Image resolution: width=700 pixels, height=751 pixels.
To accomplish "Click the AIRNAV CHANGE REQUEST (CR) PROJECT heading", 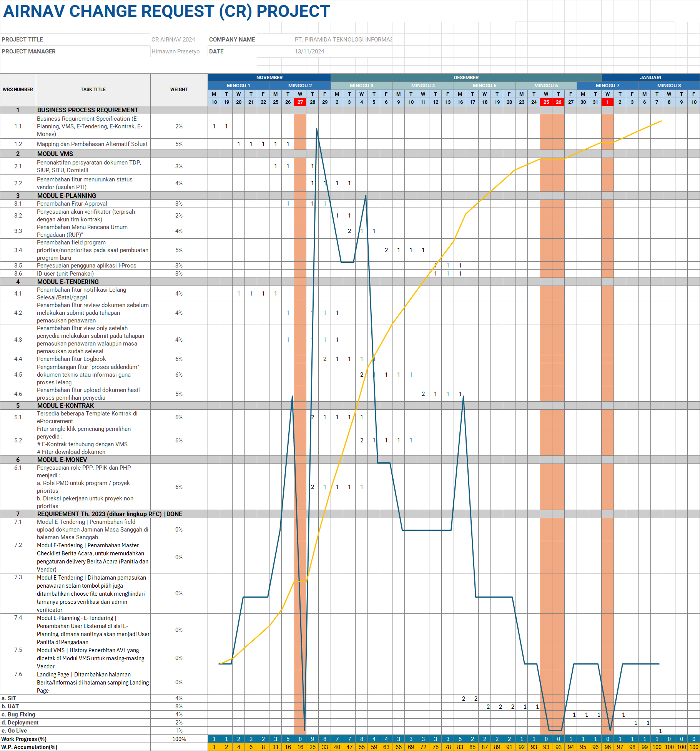I will [166, 12].
